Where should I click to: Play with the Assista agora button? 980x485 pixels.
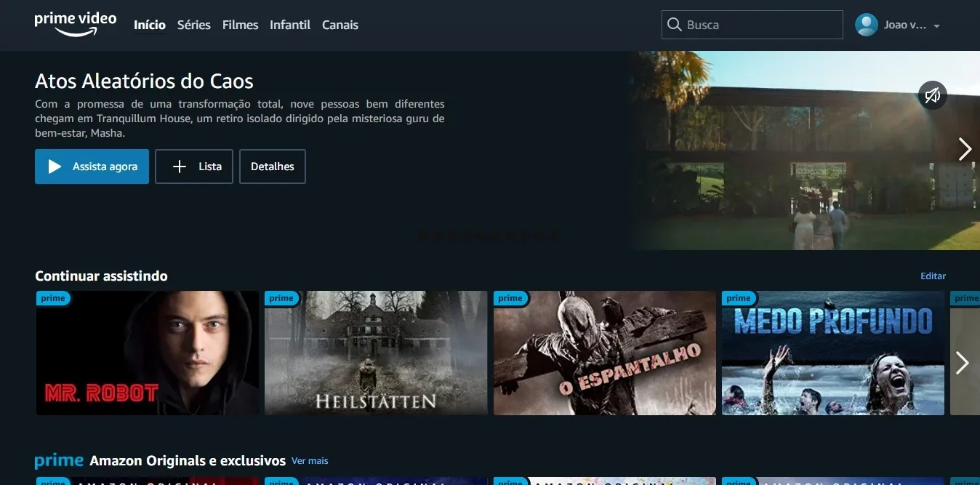92,167
